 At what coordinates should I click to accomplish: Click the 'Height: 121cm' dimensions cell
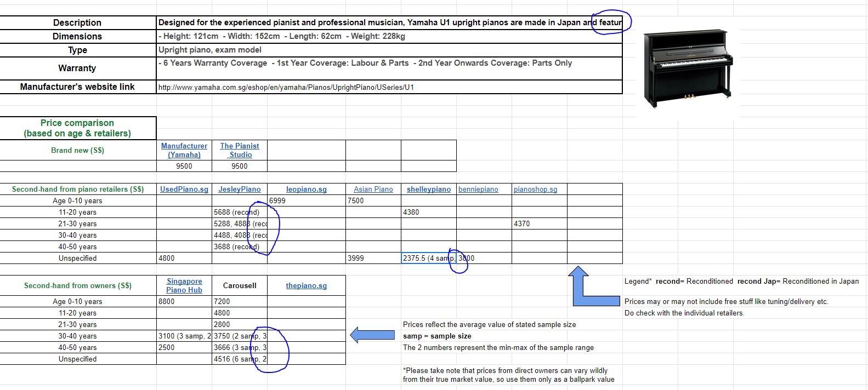pos(389,36)
